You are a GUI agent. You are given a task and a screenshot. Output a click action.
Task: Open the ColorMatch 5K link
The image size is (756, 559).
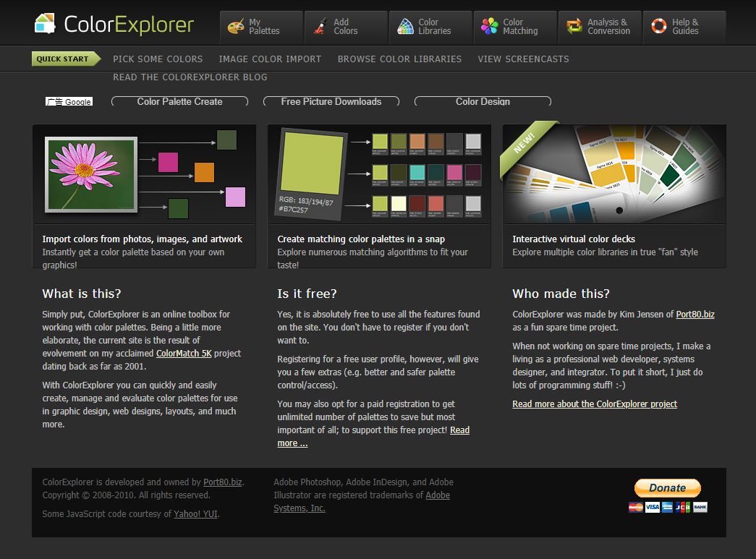pos(184,353)
